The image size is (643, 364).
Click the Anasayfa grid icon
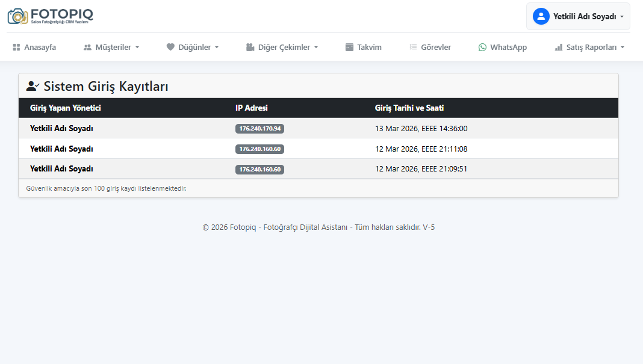coord(16,47)
